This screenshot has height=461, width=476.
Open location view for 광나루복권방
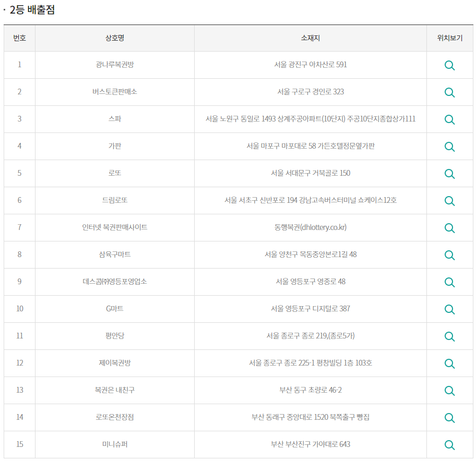pos(449,65)
